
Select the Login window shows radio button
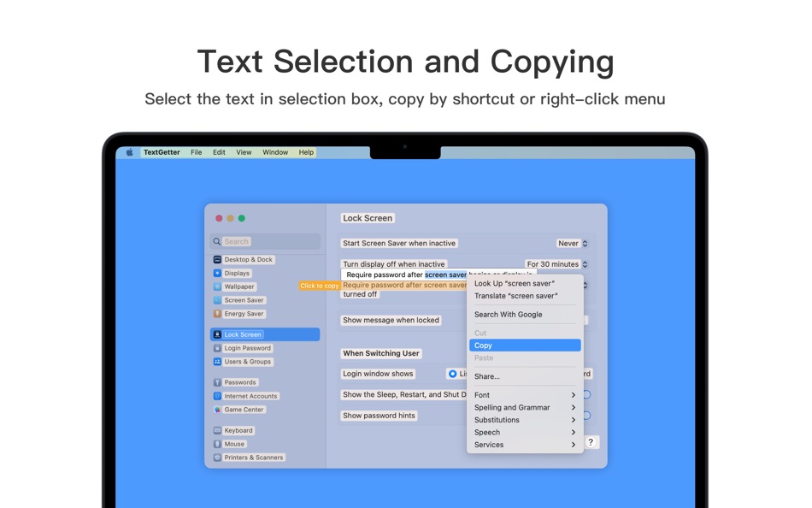point(453,374)
